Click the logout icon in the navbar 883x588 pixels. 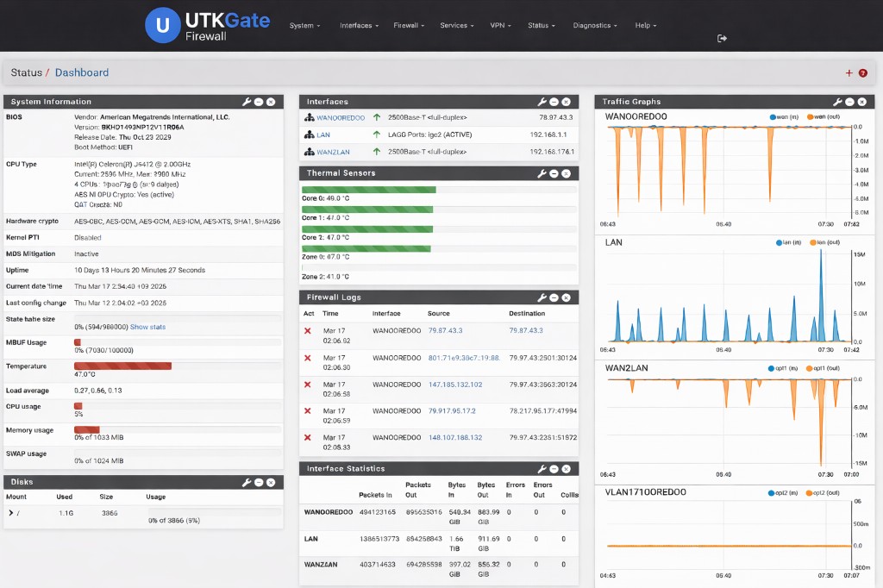[x=722, y=38]
